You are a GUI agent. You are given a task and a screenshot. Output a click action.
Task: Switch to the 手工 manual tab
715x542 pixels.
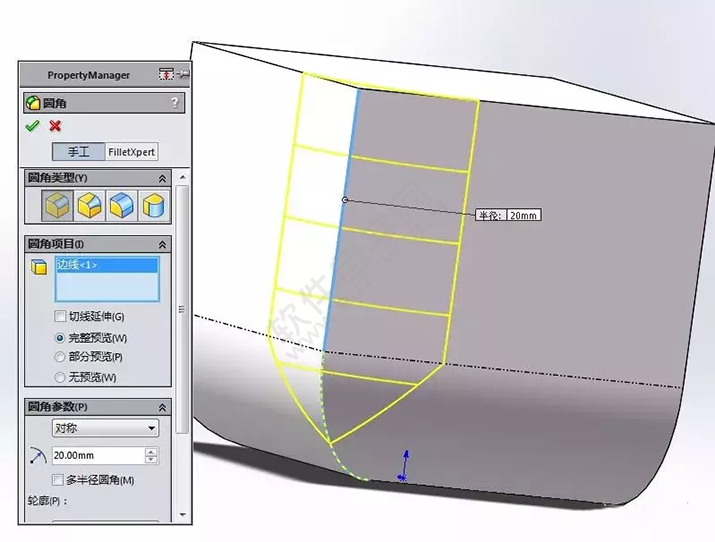78,152
